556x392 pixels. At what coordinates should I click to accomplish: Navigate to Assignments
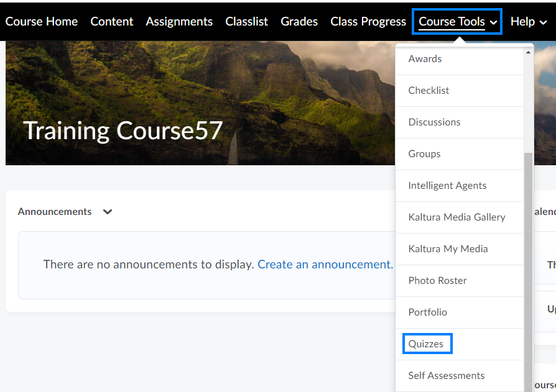pyautogui.click(x=179, y=22)
